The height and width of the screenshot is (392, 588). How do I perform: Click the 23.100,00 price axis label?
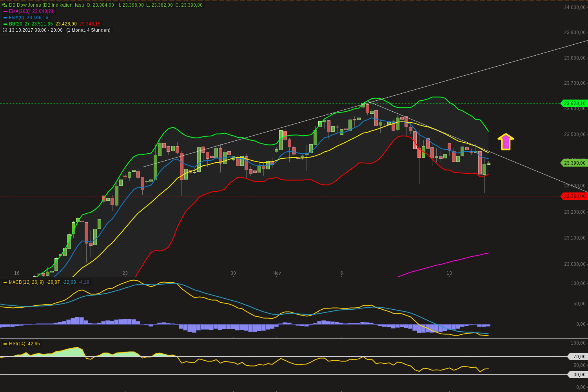click(x=575, y=238)
